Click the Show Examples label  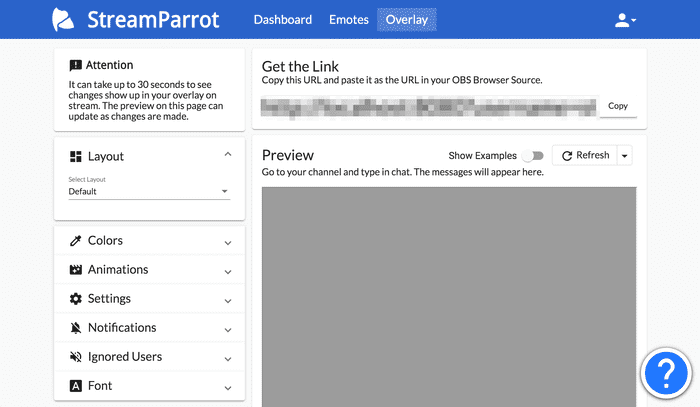483,156
